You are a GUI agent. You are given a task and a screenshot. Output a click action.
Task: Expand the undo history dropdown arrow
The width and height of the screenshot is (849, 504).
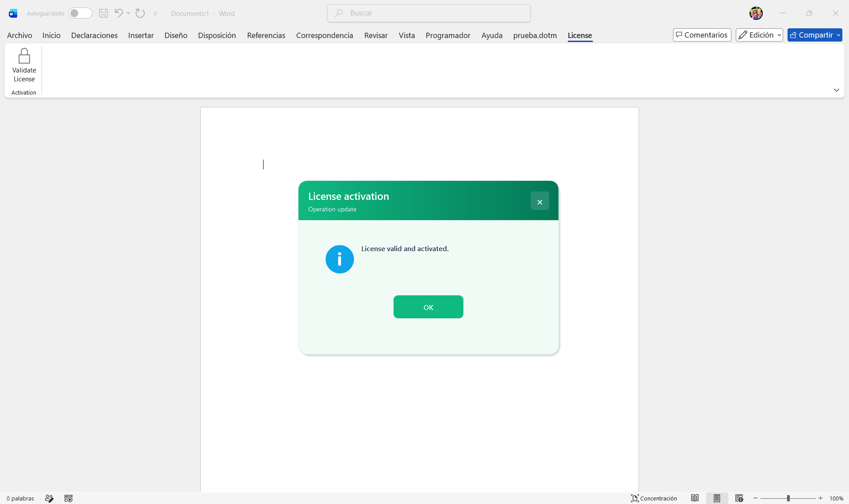point(128,13)
